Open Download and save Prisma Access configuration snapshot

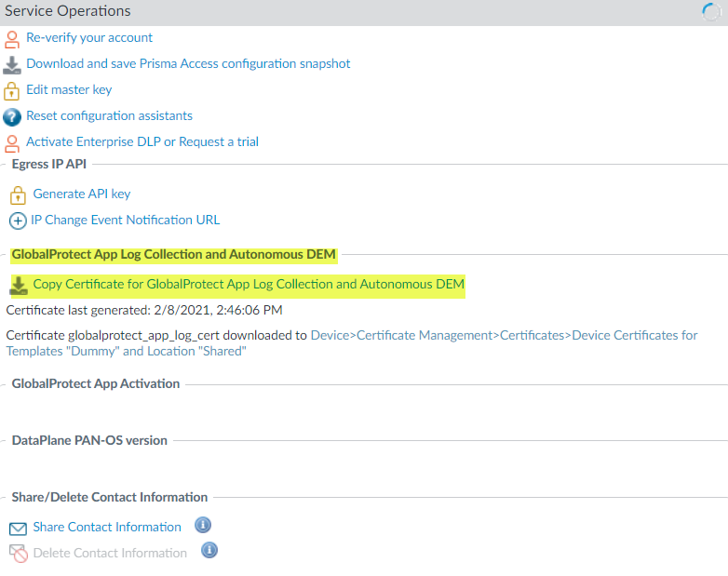188,64
